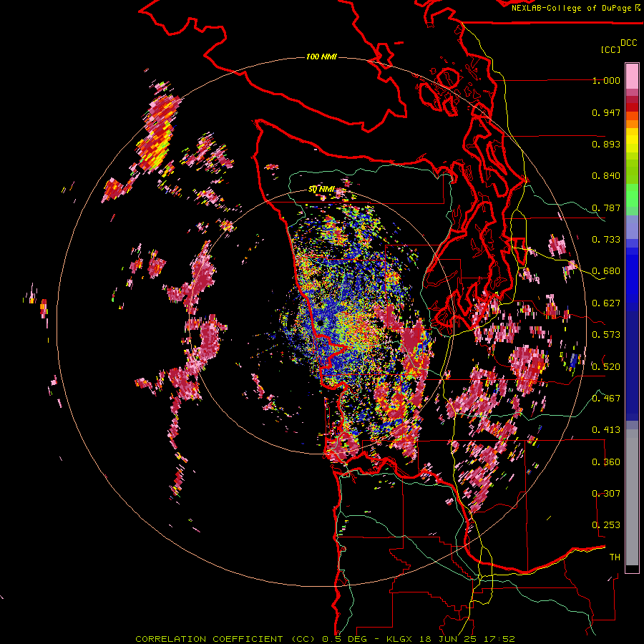Select the 0.573 scale value
The height and width of the screenshot is (644, 644).
point(606,335)
